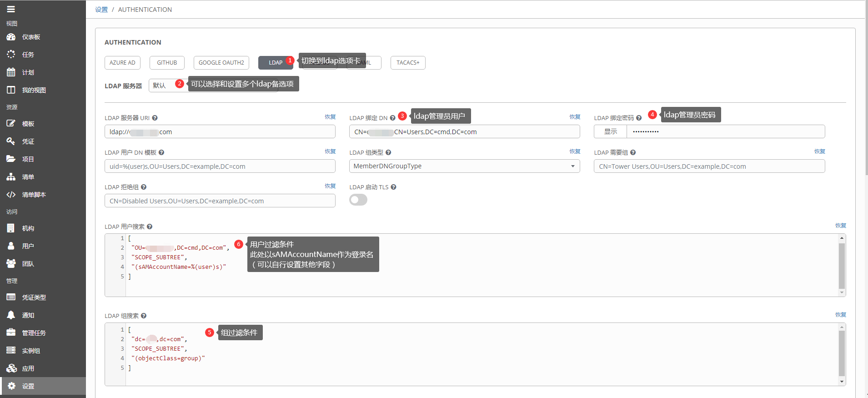Image resolution: width=868 pixels, height=398 pixels.
Task: Open 清单脚本 code icon
Action: point(11,195)
